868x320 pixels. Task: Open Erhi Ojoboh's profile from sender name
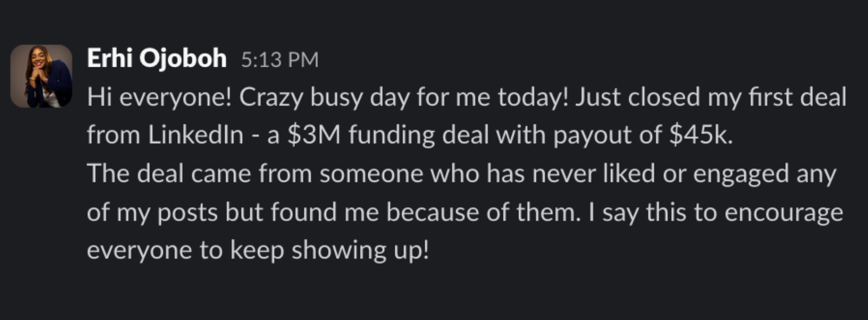coord(156,59)
